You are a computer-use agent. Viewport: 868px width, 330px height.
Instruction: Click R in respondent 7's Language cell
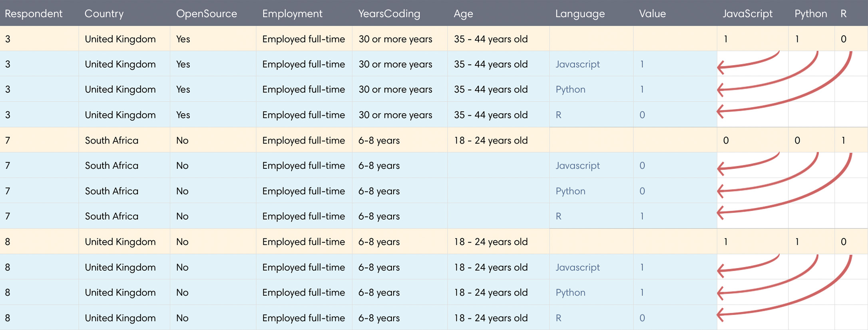pyautogui.click(x=558, y=216)
